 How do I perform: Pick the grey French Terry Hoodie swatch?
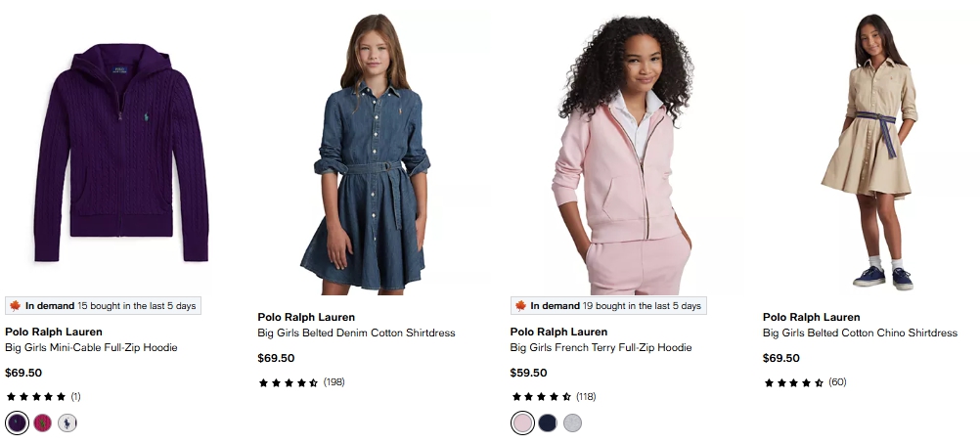pyautogui.click(x=573, y=422)
